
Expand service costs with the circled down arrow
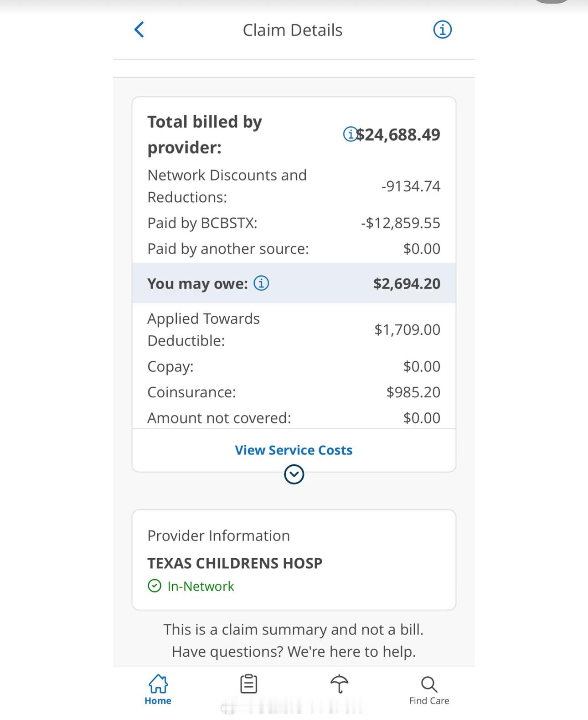294,474
